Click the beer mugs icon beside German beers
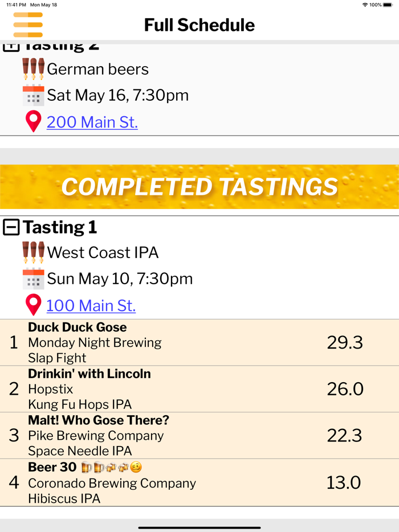The width and height of the screenshot is (399, 532). pos(34,68)
